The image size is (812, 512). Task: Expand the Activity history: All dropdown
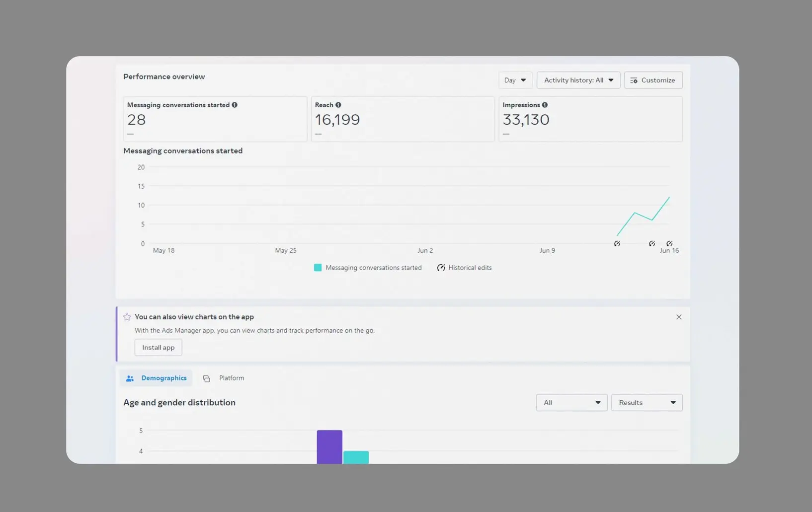(x=578, y=80)
